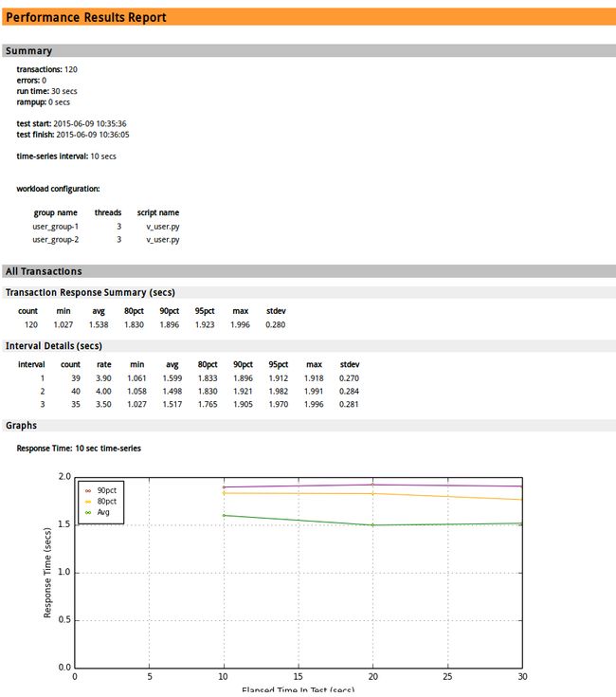Screen dimensions: 616x697
Task: Click interval 3 avg value 1.517
Action: 172,405
